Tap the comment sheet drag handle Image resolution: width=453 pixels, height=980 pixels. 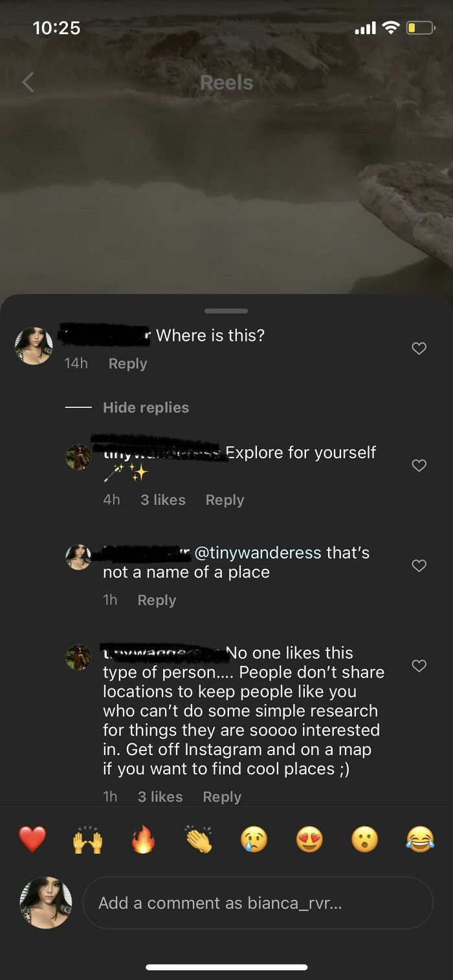(226, 311)
